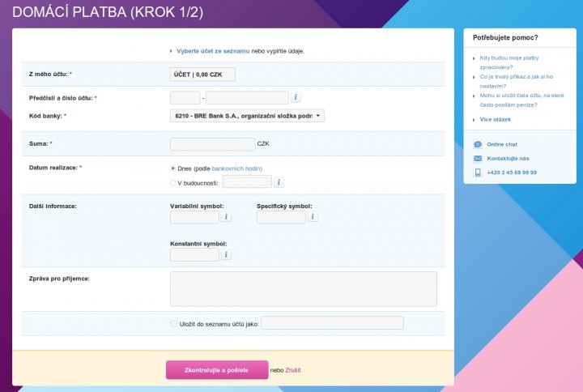Screen dimensions: 583x392
Task: Click the Zrušit link
Action: pos(293,370)
